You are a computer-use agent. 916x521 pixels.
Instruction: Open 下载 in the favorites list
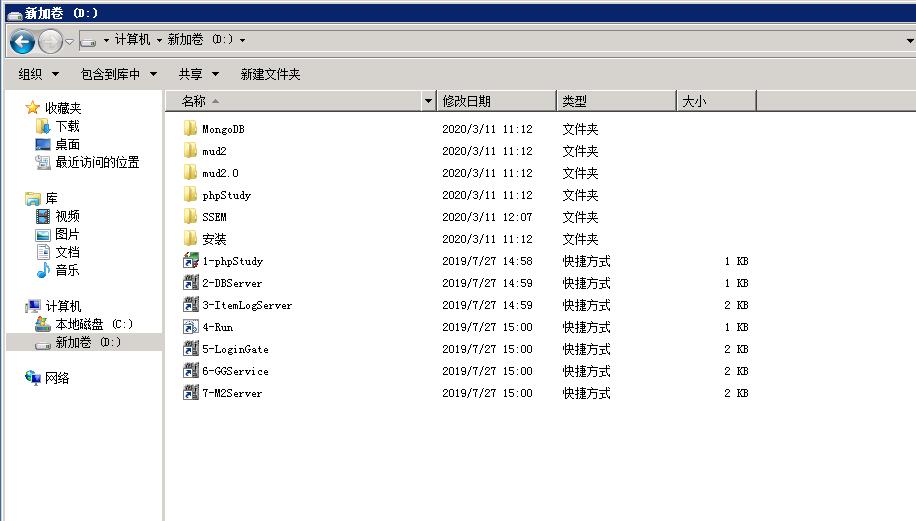point(67,126)
